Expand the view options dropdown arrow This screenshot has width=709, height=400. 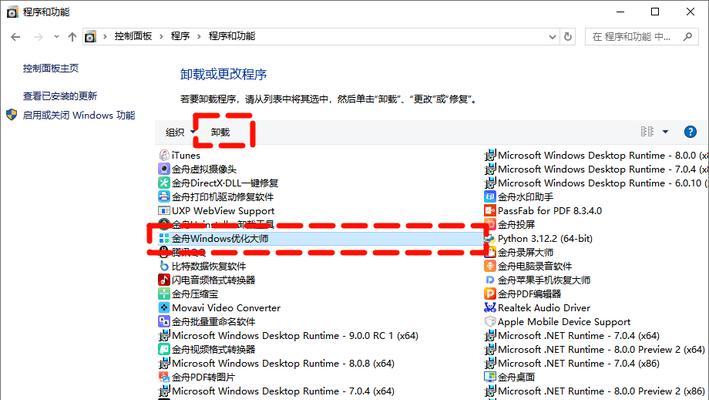(665, 132)
